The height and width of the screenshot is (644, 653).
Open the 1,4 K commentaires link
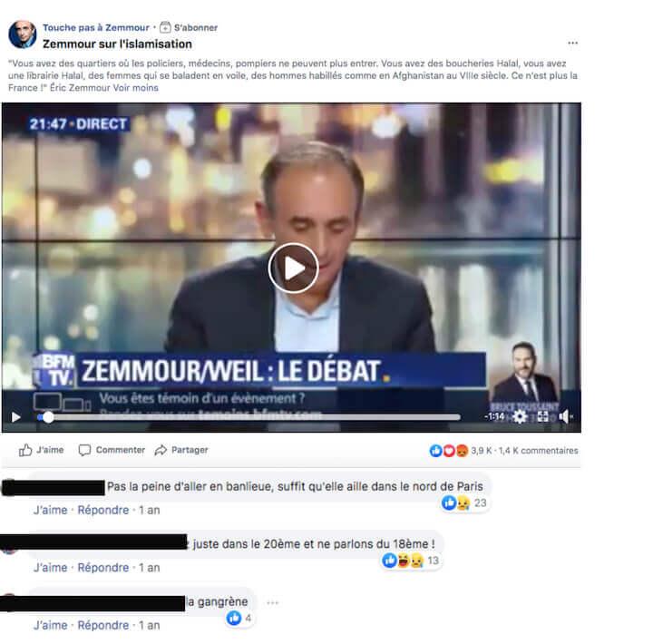tap(538, 451)
